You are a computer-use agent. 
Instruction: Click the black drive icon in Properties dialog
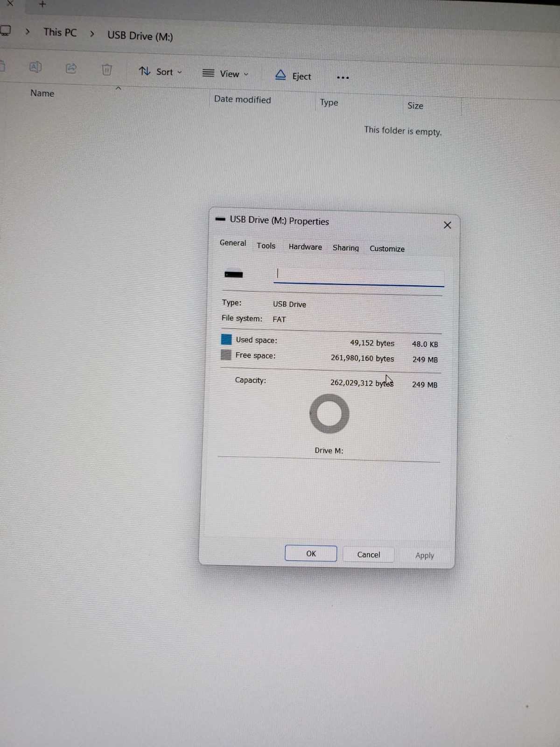tap(234, 275)
